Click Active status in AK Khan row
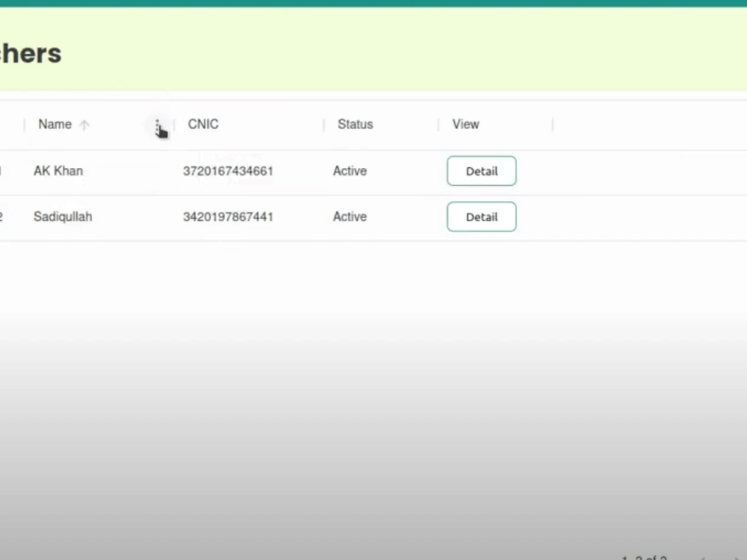747x560 pixels. tap(350, 171)
